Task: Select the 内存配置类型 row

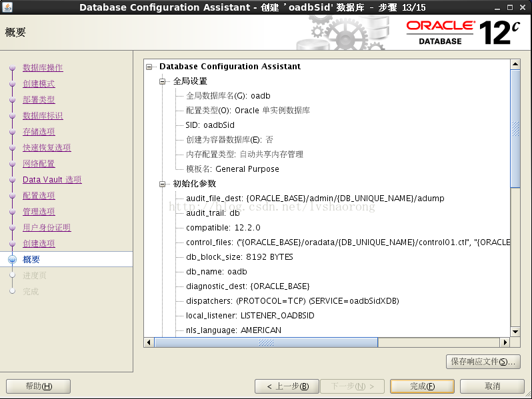Action: (245, 155)
